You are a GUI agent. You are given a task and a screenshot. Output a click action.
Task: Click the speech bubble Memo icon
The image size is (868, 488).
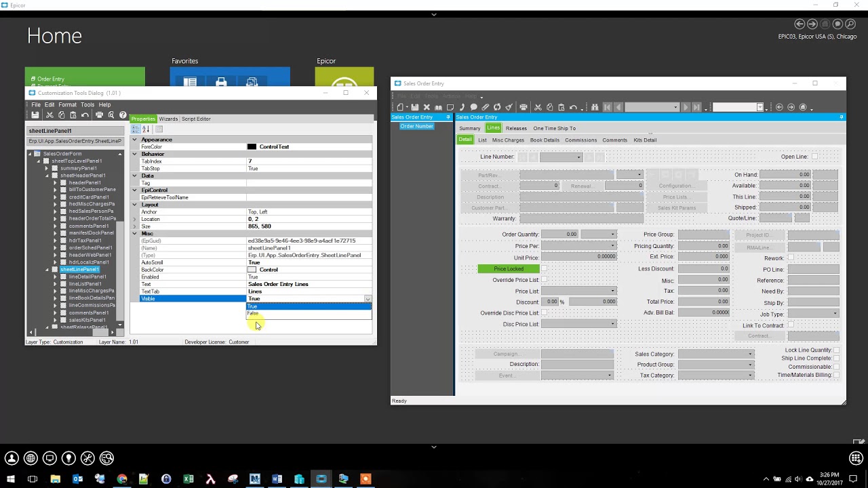click(x=473, y=107)
